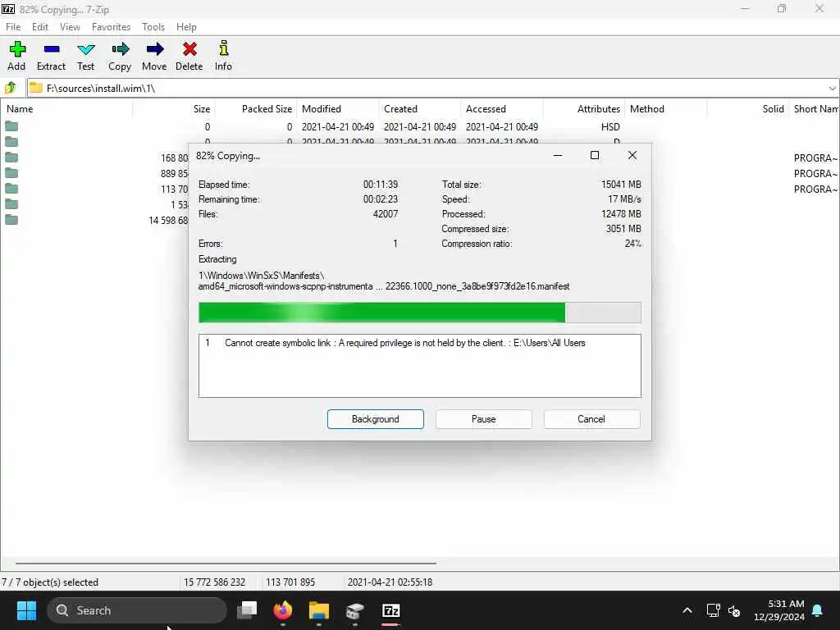Sort by Name column header

pyautogui.click(x=66, y=109)
